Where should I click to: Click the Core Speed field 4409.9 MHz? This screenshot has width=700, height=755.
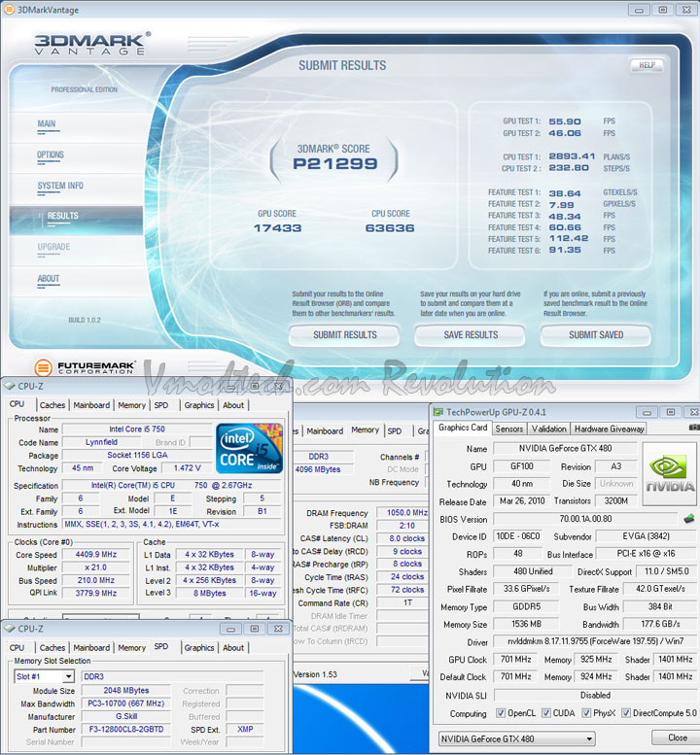click(x=96, y=555)
